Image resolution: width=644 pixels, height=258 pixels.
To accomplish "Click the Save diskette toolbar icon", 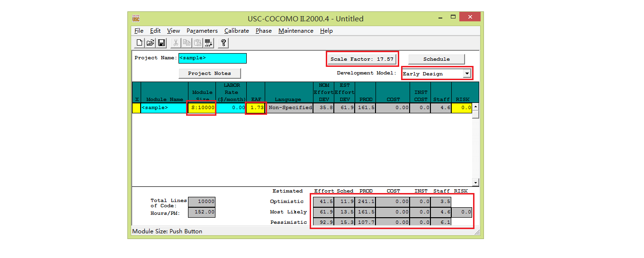I will tap(161, 43).
